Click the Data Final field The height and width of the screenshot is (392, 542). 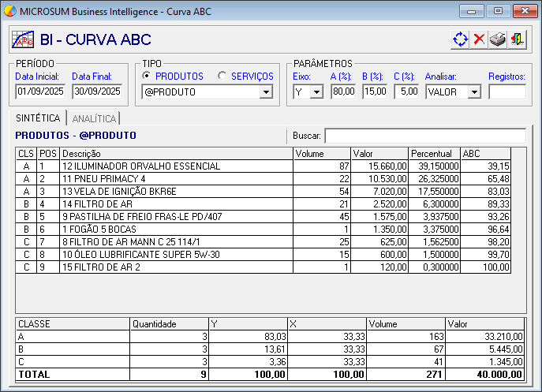click(98, 91)
